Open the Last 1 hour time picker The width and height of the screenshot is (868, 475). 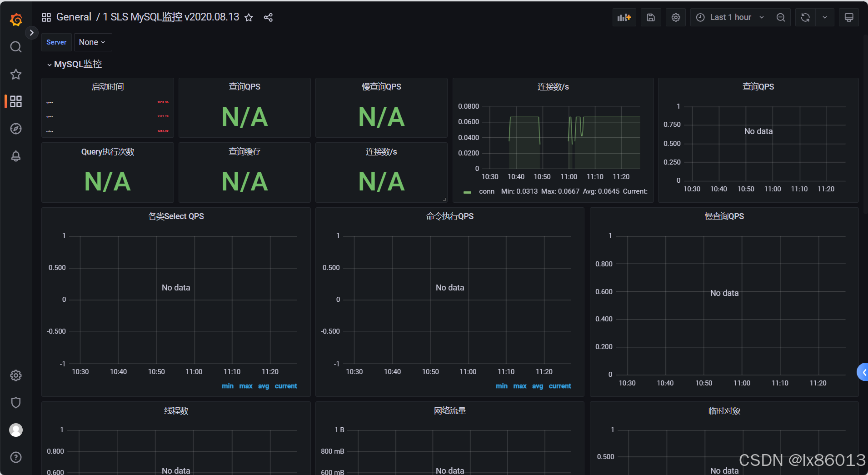coord(730,17)
